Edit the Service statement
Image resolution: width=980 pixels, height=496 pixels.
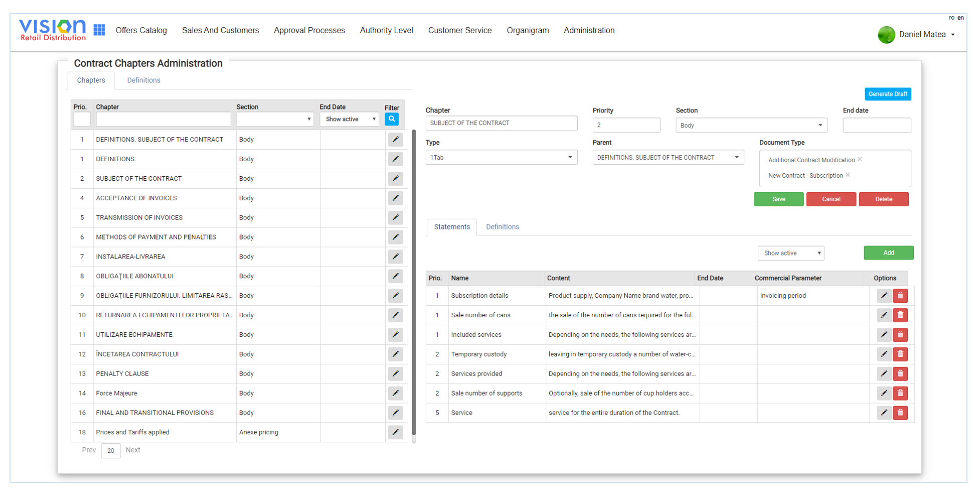(x=884, y=413)
